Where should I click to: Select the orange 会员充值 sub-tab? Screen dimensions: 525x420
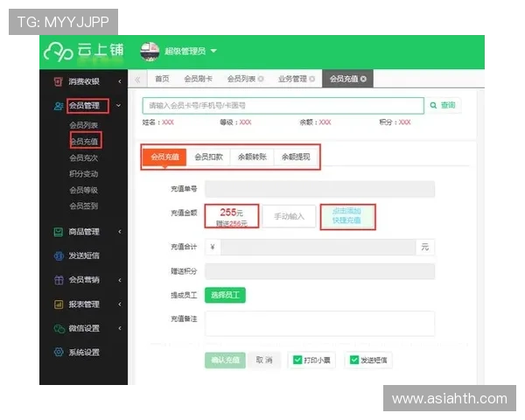(x=164, y=157)
